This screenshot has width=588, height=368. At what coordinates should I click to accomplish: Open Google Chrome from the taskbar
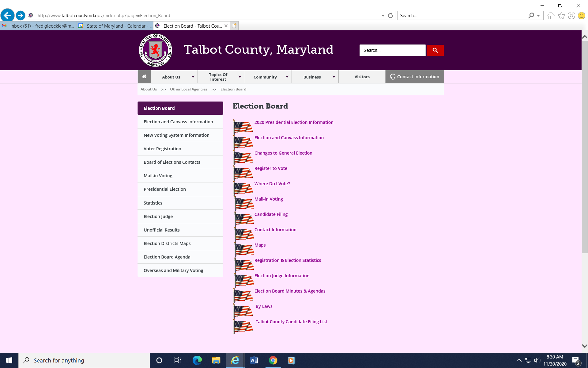click(273, 360)
